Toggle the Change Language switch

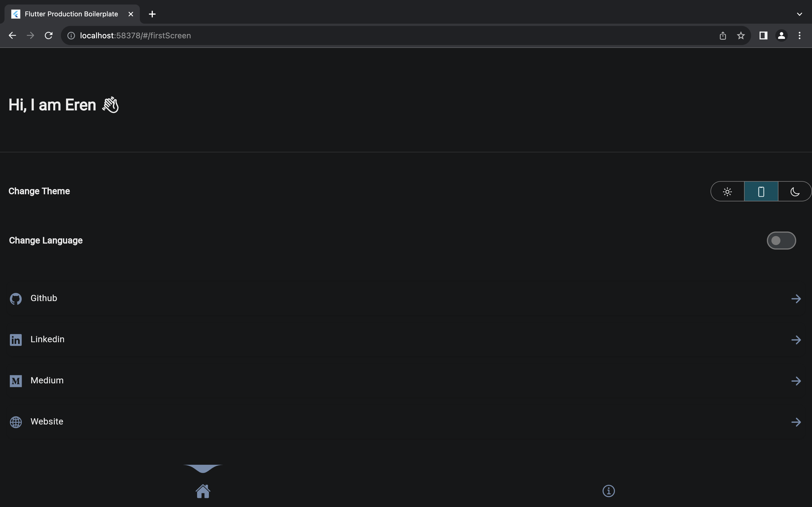[x=781, y=241]
